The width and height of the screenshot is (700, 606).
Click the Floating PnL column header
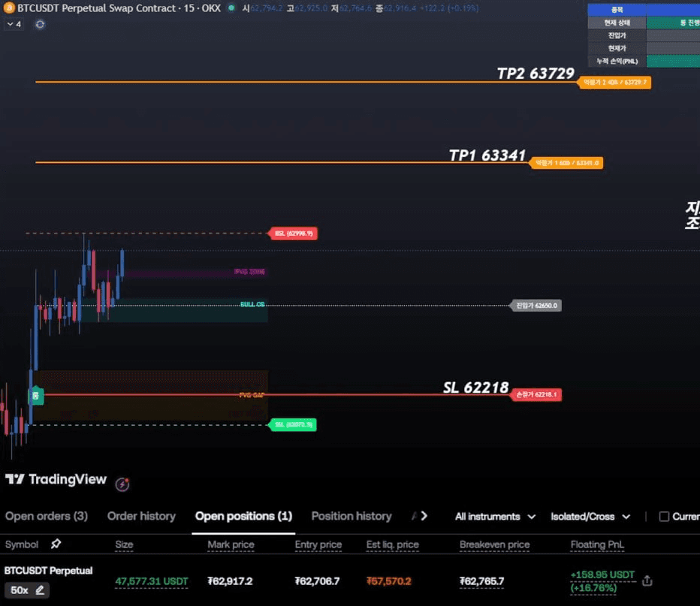[597, 545]
